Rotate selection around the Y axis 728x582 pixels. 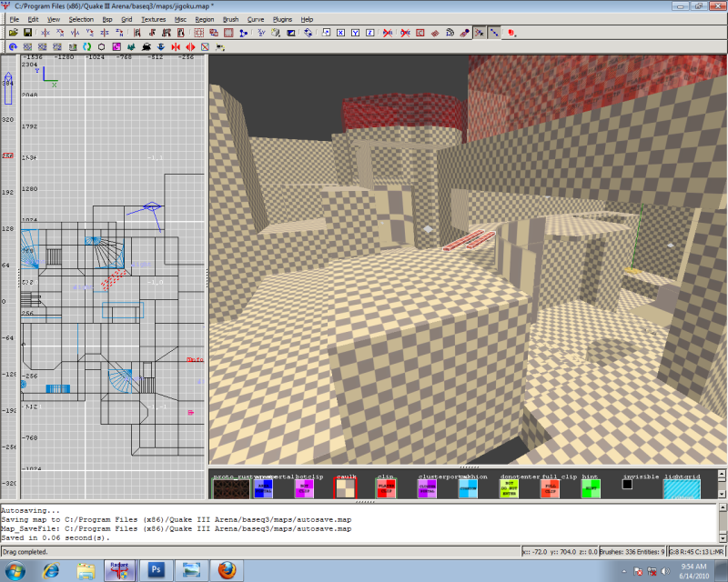tap(89, 33)
